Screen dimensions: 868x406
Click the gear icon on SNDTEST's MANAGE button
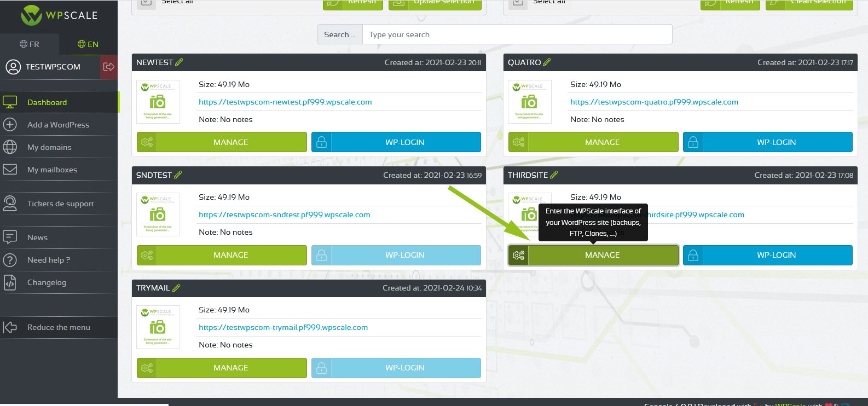[147, 255]
